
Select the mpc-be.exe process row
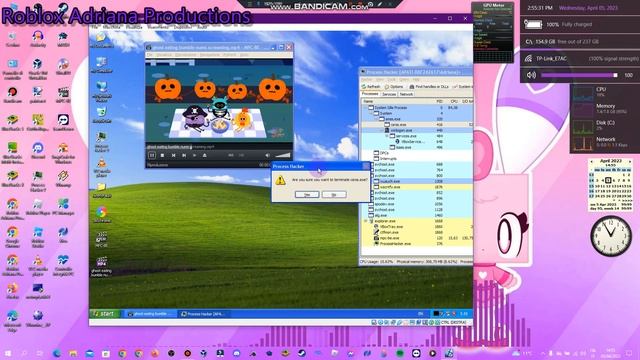pos(416,238)
